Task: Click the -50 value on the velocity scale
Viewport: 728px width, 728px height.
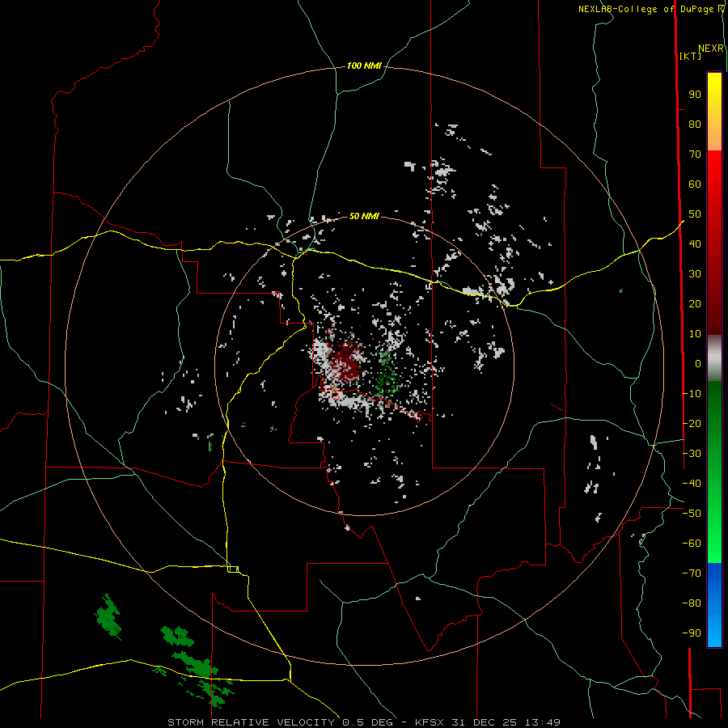Action: pos(692,514)
